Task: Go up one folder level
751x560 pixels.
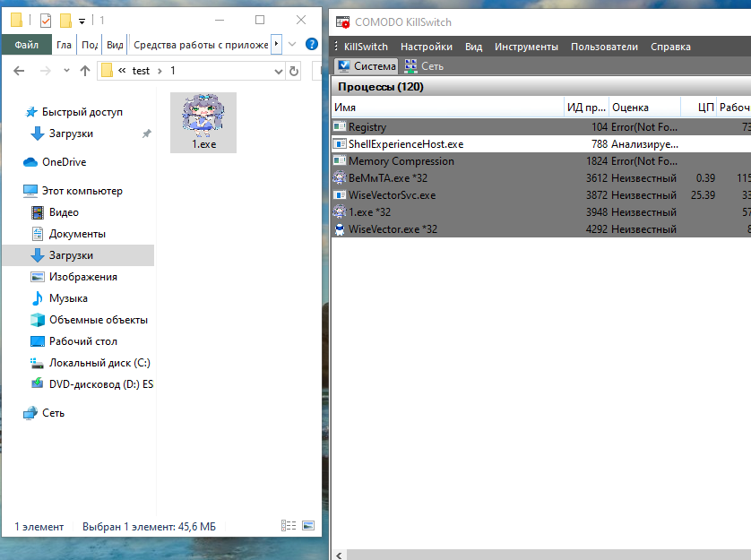Action: click(85, 71)
